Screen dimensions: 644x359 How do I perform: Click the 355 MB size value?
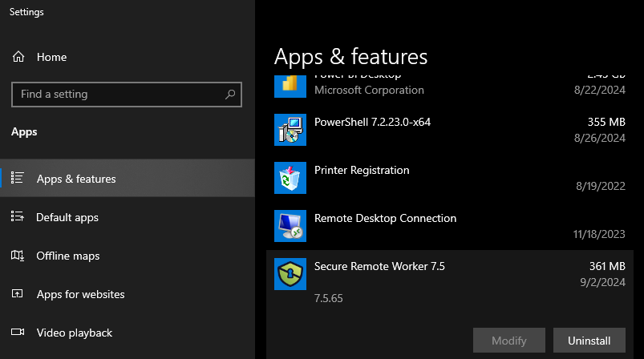606,122
